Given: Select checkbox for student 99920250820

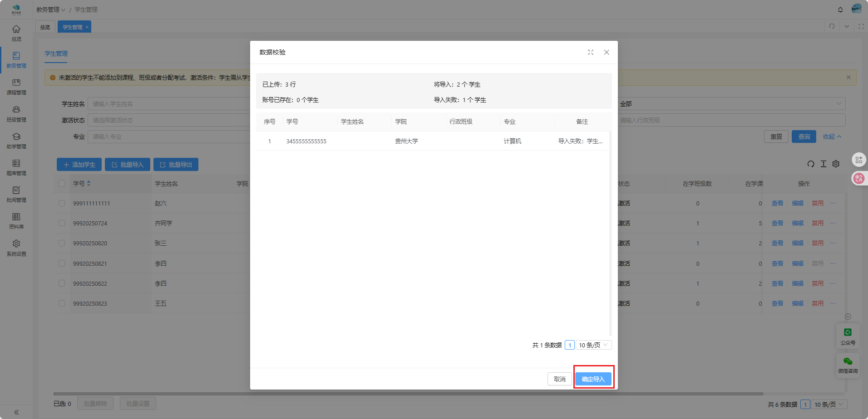Looking at the screenshot, I should point(62,243).
